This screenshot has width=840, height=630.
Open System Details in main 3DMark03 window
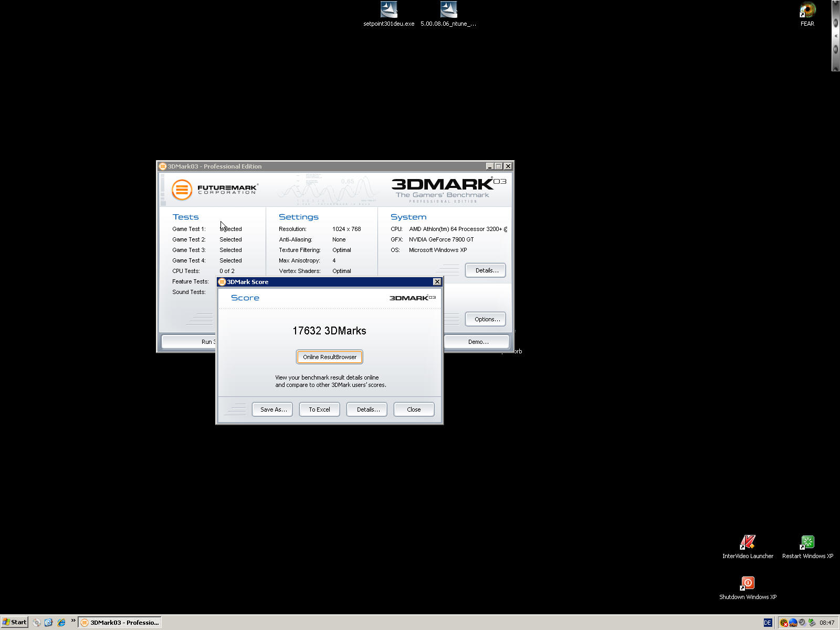486,270
